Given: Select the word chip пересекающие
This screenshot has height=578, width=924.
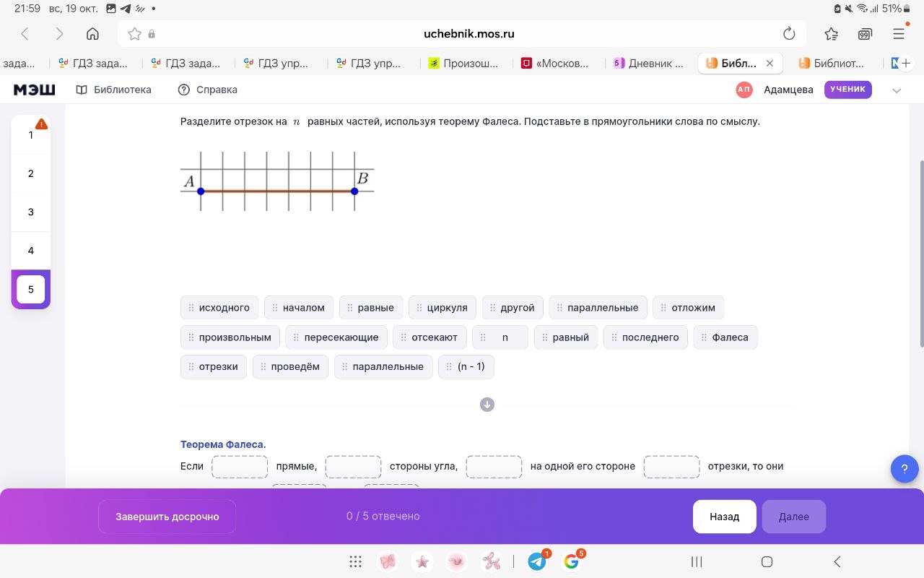Looking at the screenshot, I should [336, 337].
